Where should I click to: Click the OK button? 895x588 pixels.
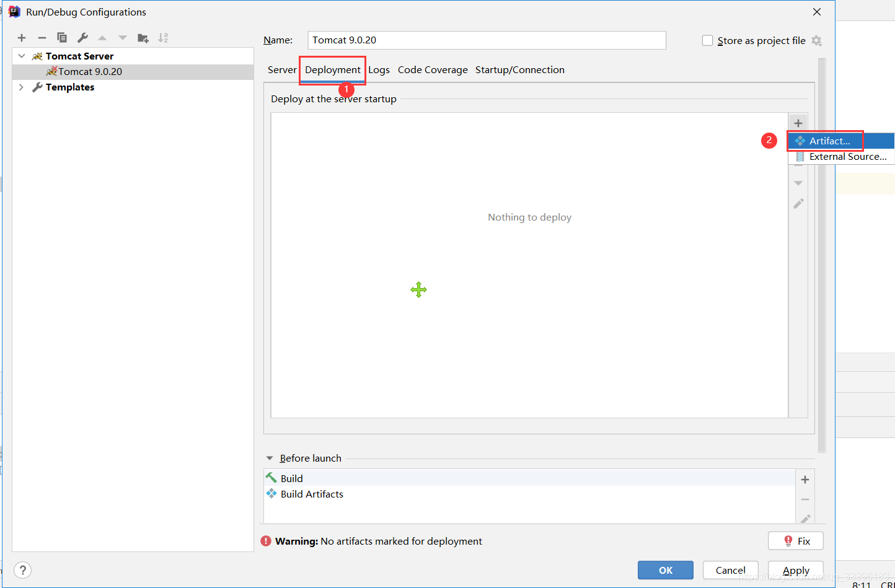pyautogui.click(x=666, y=570)
